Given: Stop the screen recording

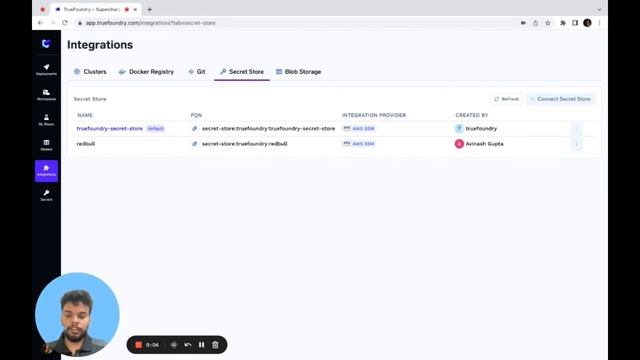Looking at the screenshot, I should click(138, 345).
